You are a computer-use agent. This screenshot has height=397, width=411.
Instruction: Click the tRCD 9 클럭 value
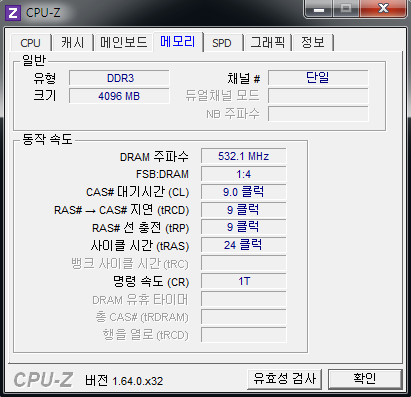(244, 210)
